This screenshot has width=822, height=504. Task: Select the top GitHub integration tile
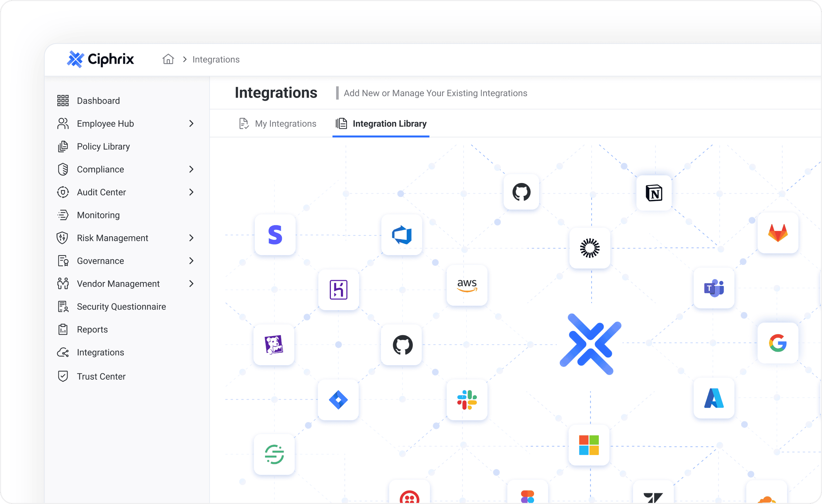521,192
